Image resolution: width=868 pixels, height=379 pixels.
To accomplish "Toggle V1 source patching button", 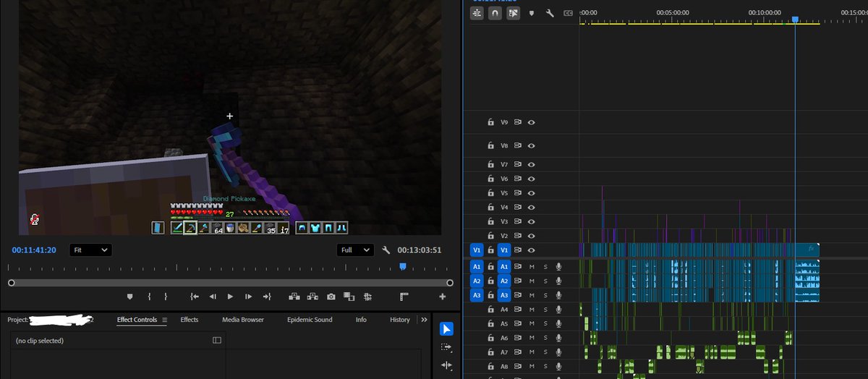I will click(477, 250).
